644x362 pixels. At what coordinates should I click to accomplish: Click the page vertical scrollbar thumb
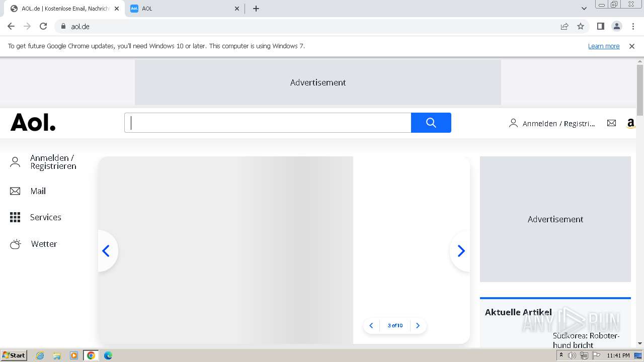pos(640,90)
